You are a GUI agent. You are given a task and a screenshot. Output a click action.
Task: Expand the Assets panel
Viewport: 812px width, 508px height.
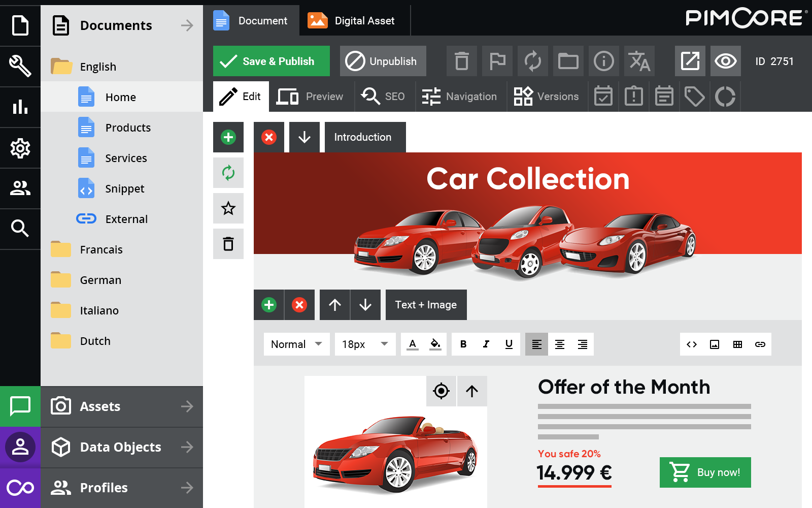pyautogui.click(x=122, y=406)
